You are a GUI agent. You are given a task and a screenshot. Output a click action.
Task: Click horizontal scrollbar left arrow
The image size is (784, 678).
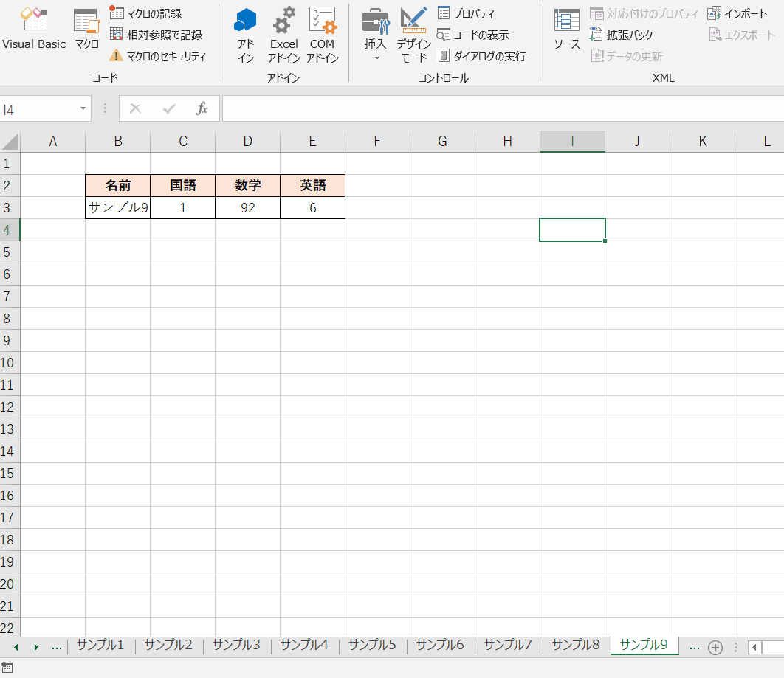(x=754, y=648)
